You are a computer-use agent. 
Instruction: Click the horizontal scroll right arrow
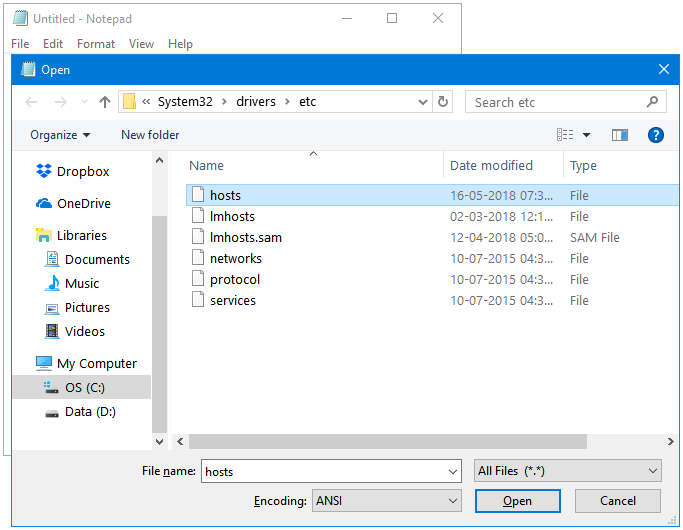click(670, 441)
